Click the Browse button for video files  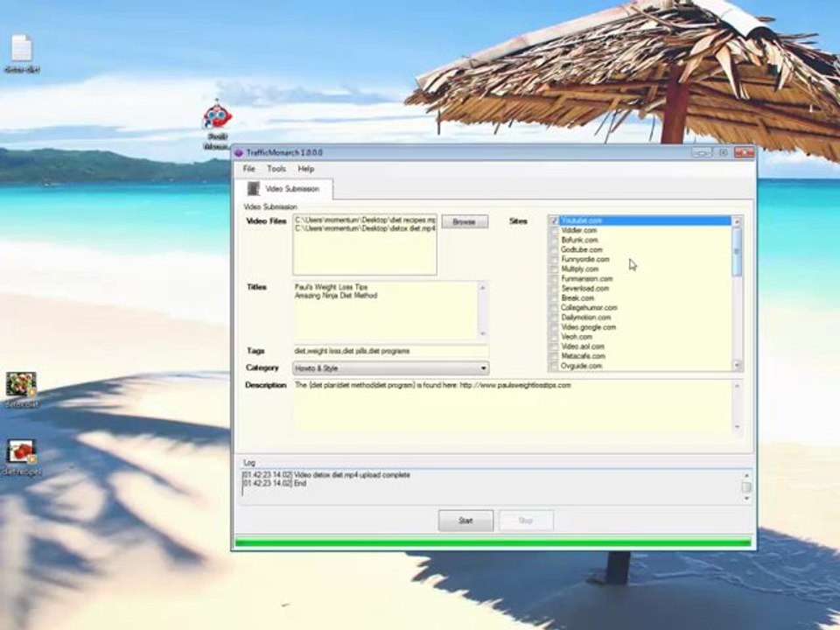pos(465,221)
